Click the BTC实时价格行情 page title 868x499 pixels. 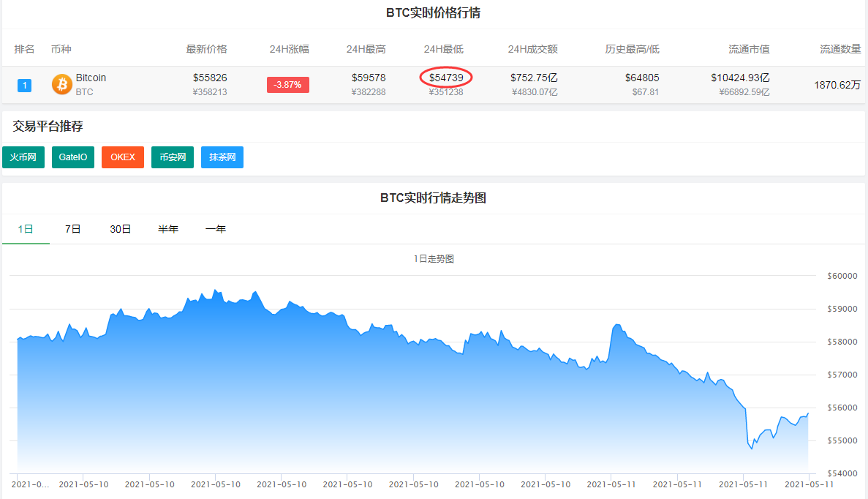434,12
